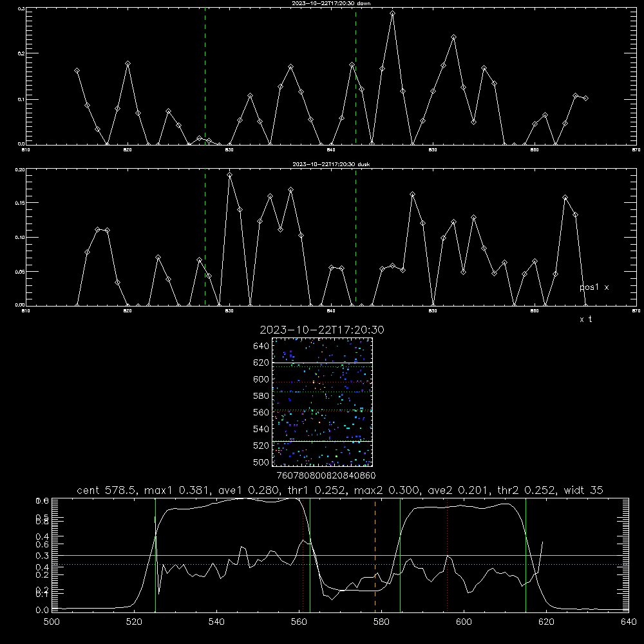
Task: Select the green dashed line near 842 in dawn plot
Action: coord(355,76)
